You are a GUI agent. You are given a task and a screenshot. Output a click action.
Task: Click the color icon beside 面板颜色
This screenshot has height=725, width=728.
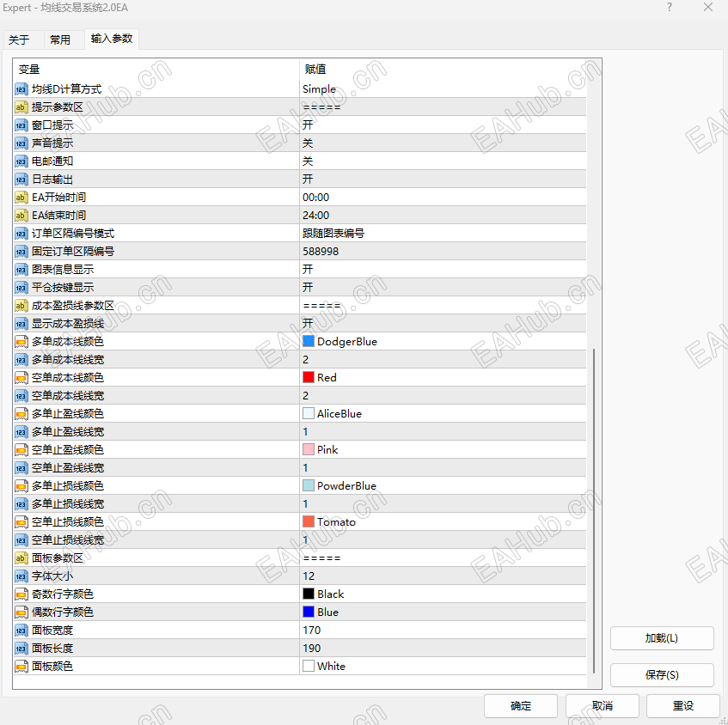21,667
